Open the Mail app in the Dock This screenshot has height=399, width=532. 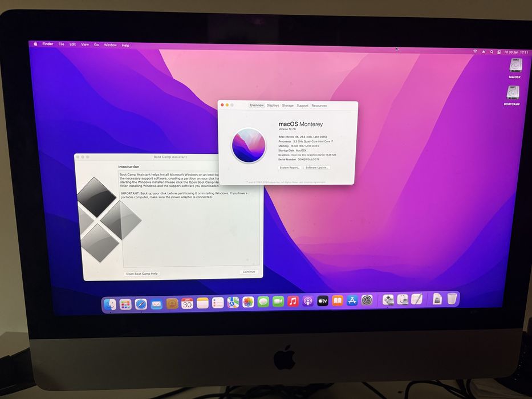pyautogui.click(x=156, y=304)
